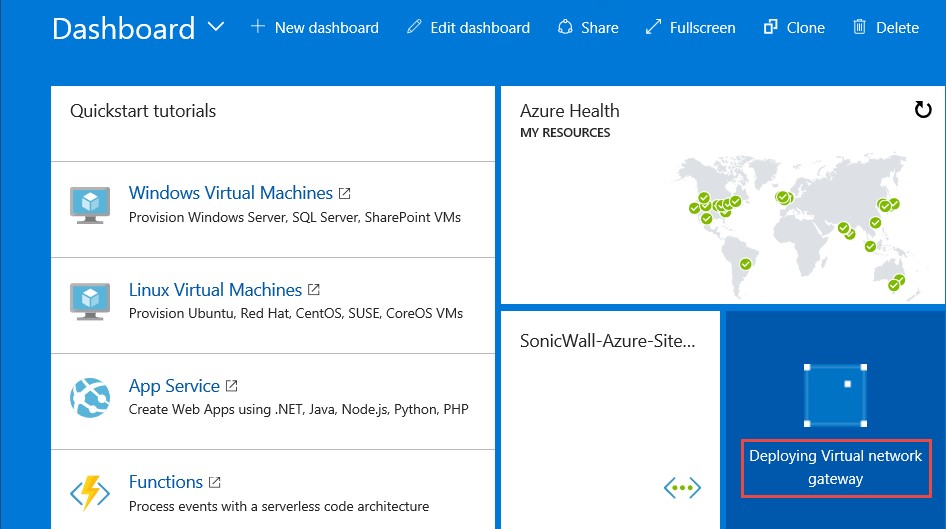Click external link icon beside App Service
Viewport: 946px width, 529px height.
232,385
